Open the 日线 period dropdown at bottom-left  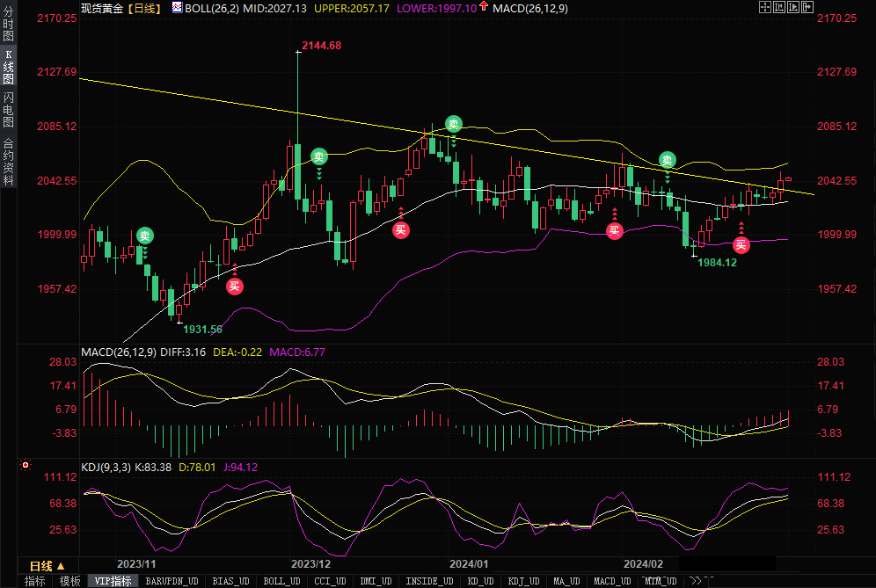[x=47, y=565]
